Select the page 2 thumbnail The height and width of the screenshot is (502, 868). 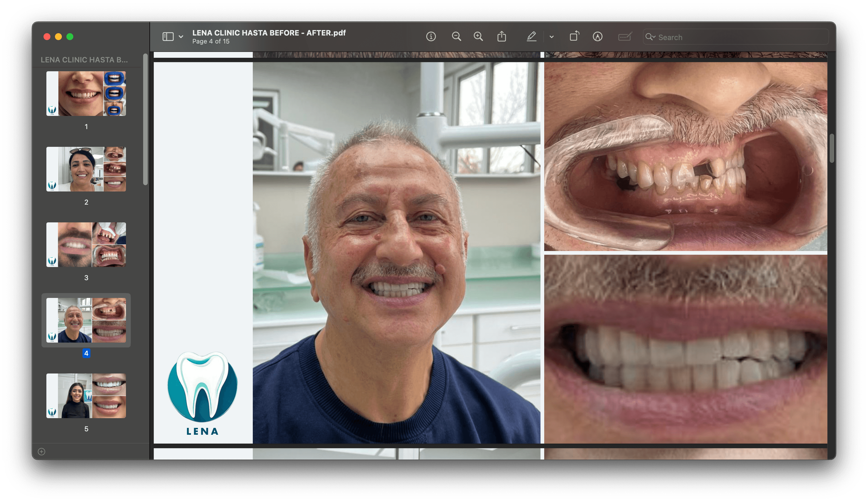pos(86,169)
